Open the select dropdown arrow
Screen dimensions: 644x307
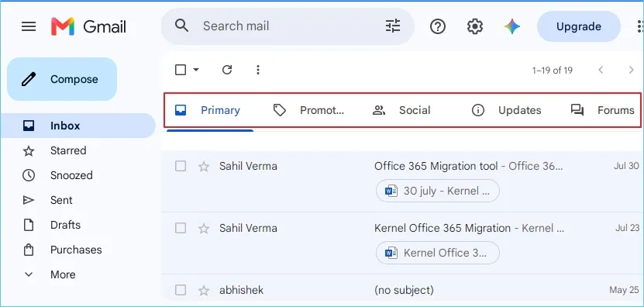(x=196, y=70)
